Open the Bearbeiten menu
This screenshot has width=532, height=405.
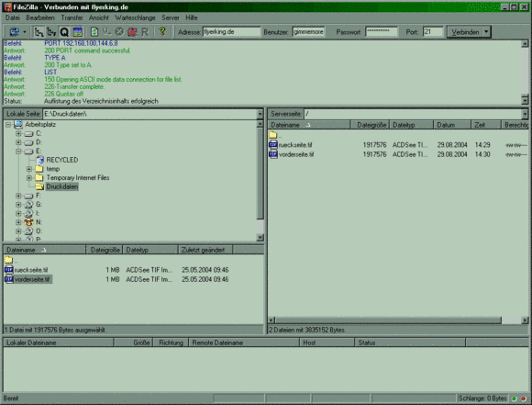(x=40, y=17)
